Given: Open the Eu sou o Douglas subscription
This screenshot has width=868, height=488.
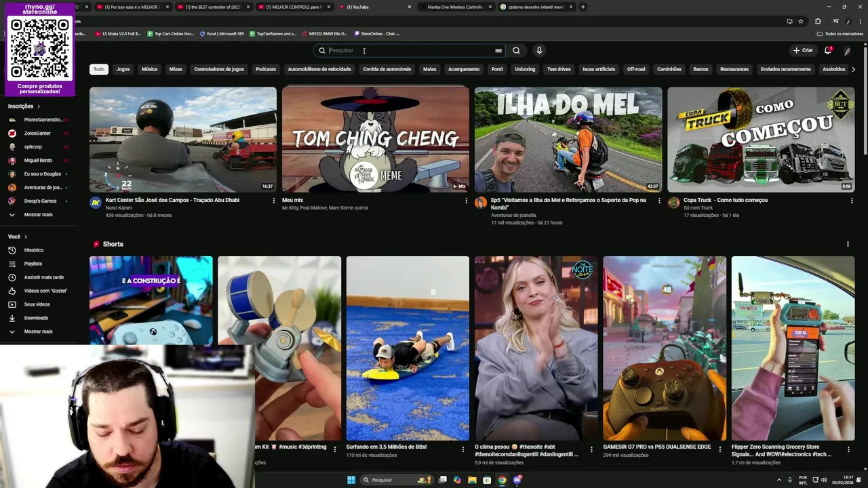Looking at the screenshot, I should 42,174.
